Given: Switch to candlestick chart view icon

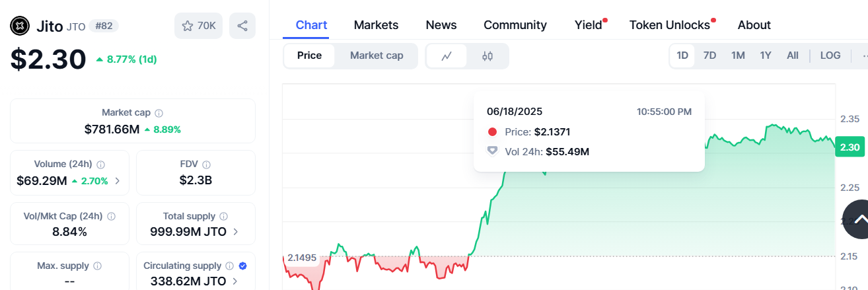Looking at the screenshot, I should pyautogui.click(x=488, y=56).
